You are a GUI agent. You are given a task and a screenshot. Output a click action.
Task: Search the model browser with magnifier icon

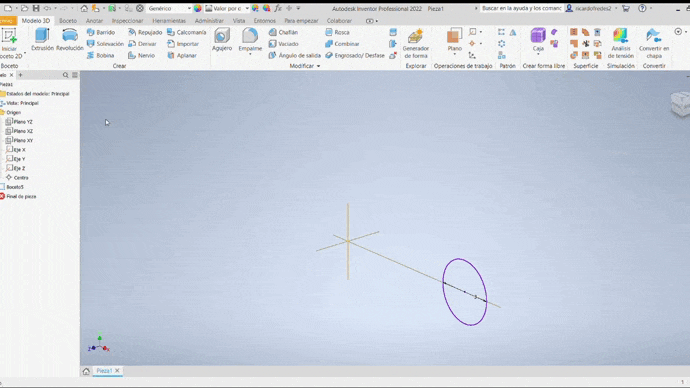(66, 75)
